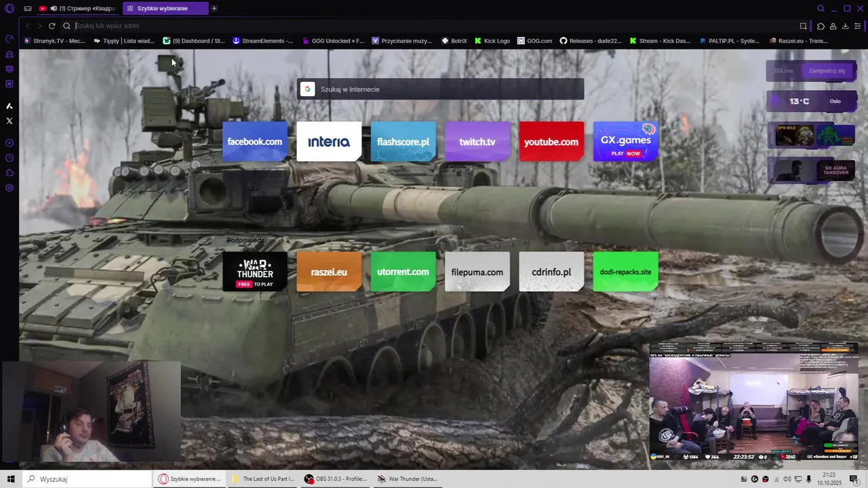Click the Wyszukaj taskbar search box

point(87,479)
